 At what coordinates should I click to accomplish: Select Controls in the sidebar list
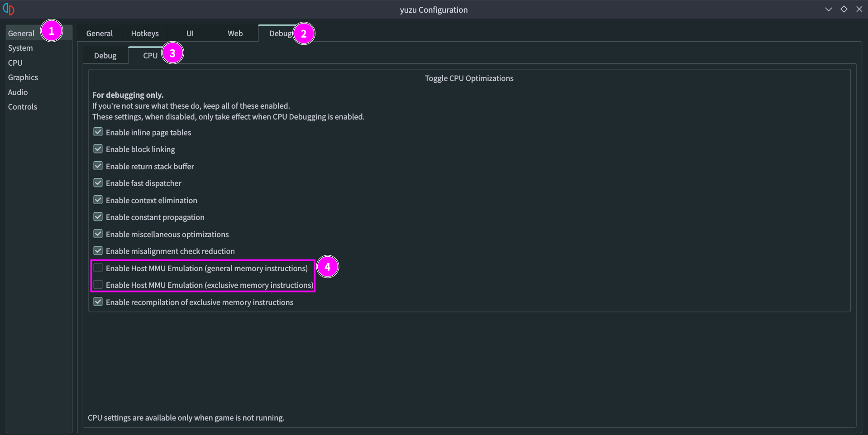[x=23, y=107]
